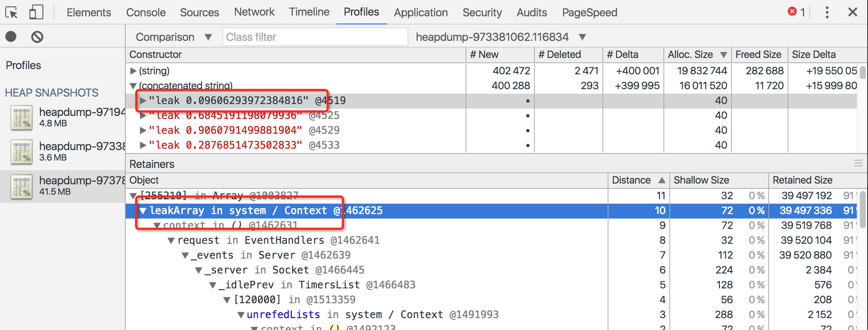Sort by the Freed Size column

click(759, 55)
